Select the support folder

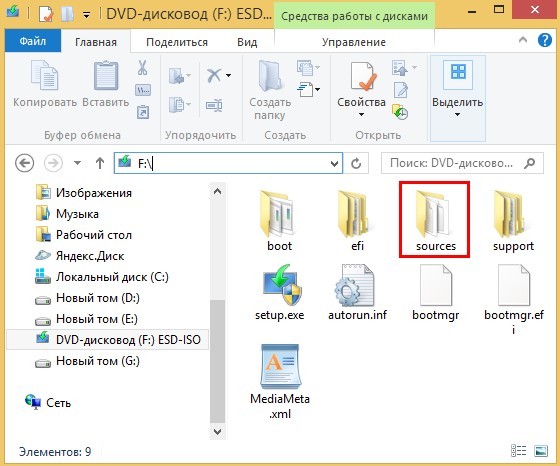click(x=513, y=221)
